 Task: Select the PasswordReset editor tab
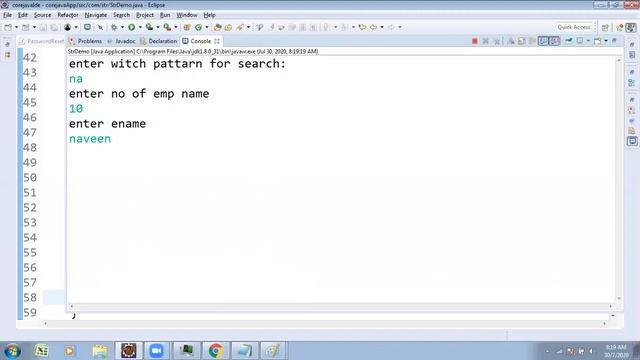pos(42,41)
